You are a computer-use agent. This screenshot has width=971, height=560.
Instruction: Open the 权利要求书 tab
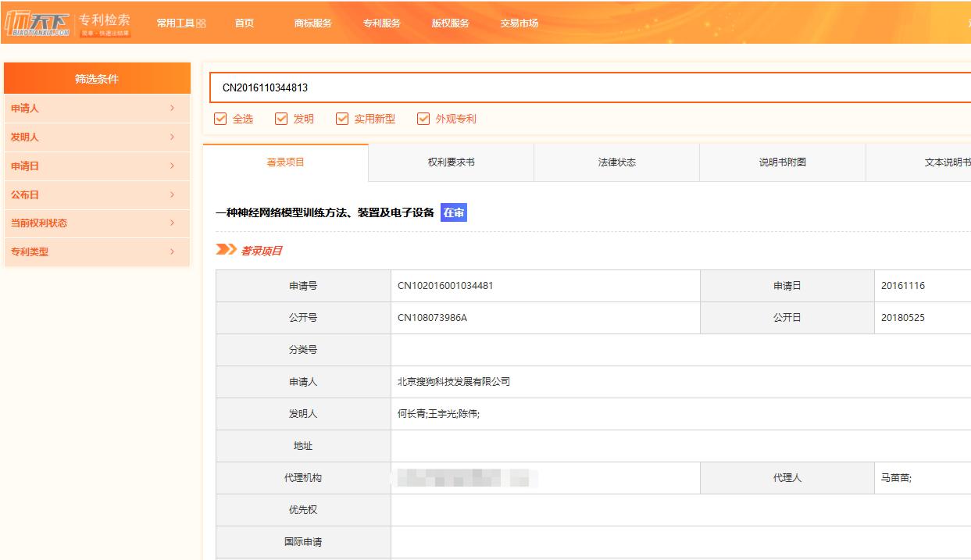tap(450, 162)
